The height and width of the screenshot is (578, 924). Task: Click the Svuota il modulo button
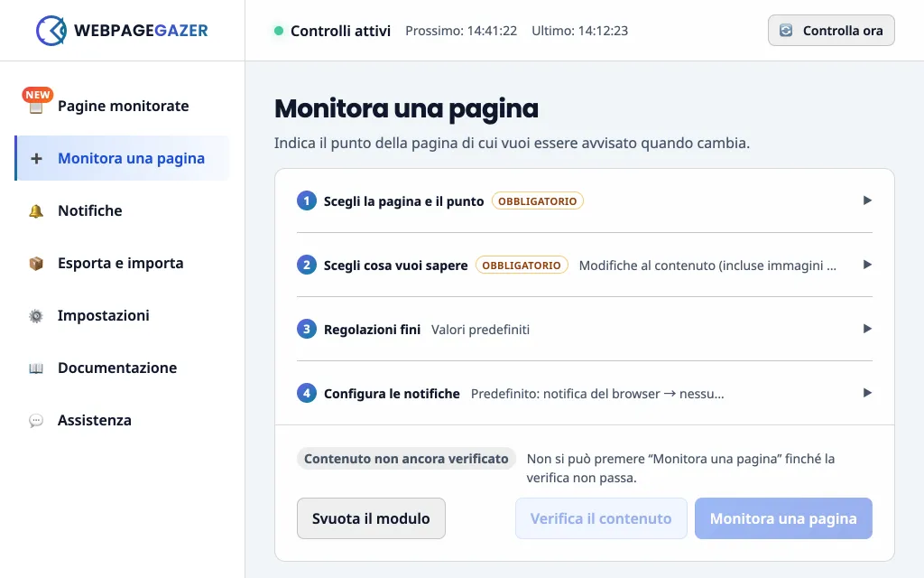(x=371, y=518)
